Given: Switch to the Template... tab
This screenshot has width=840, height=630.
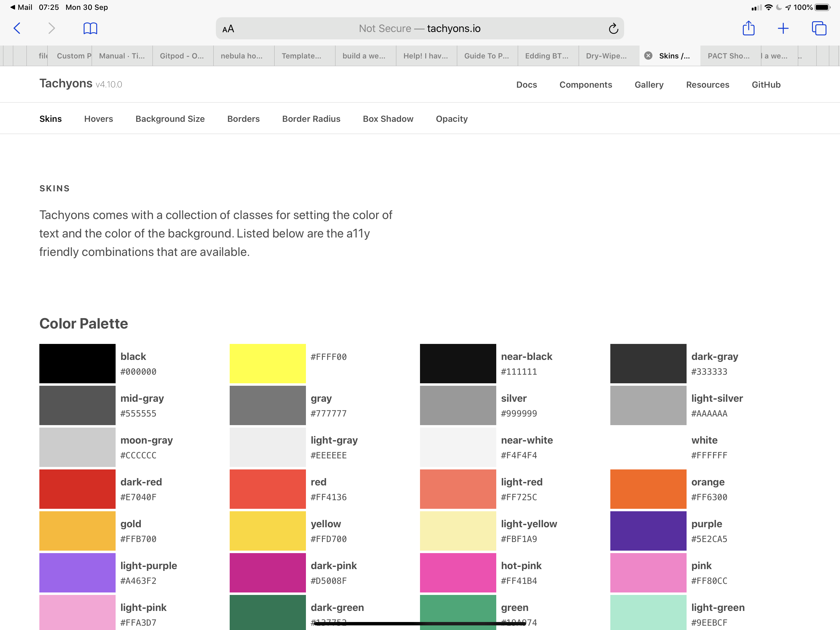Looking at the screenshot, I should [x=305, y=56].
